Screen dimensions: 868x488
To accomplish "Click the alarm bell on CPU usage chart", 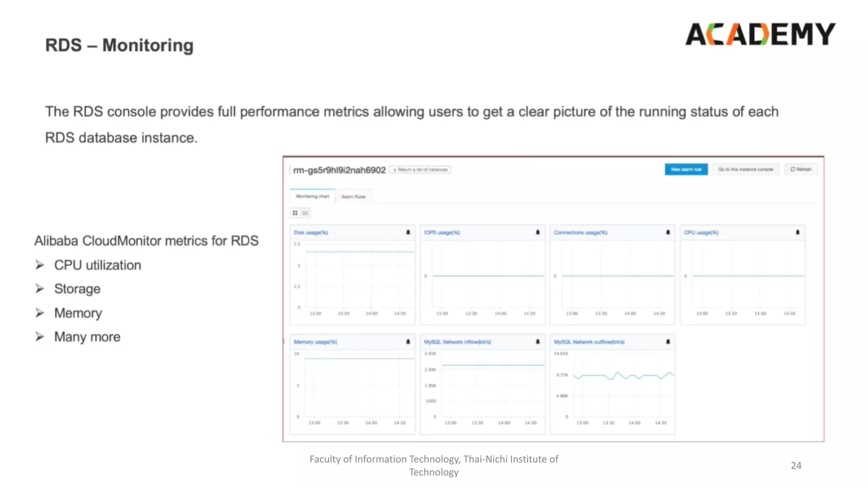I will (x=798, y=232).
